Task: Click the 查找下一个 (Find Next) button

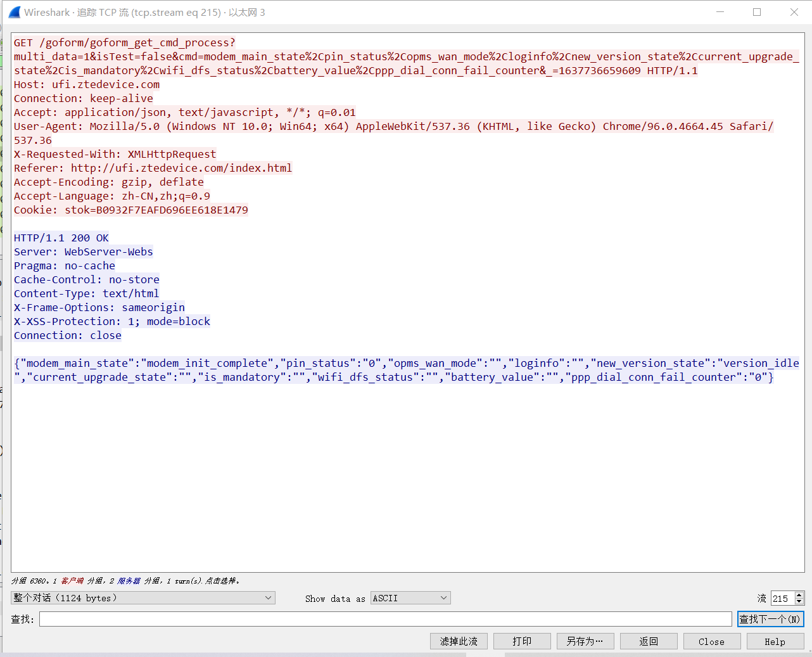Action: [770, 619]
